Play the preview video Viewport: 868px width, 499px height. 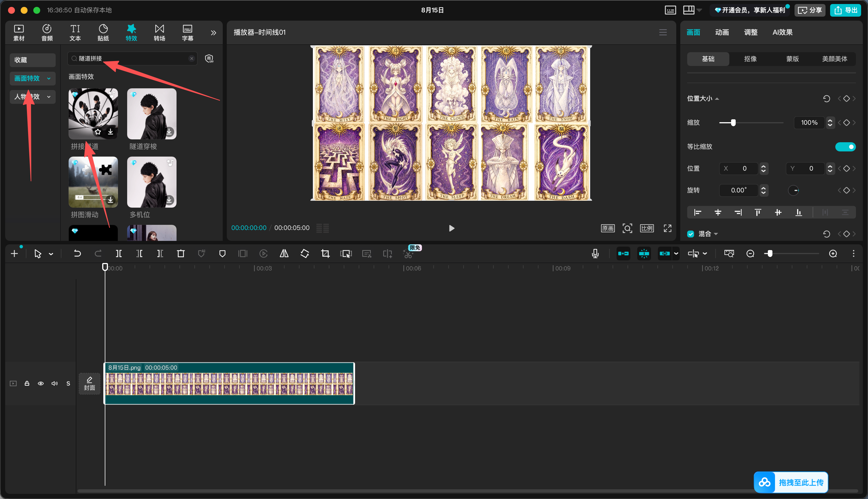point(452,228)
